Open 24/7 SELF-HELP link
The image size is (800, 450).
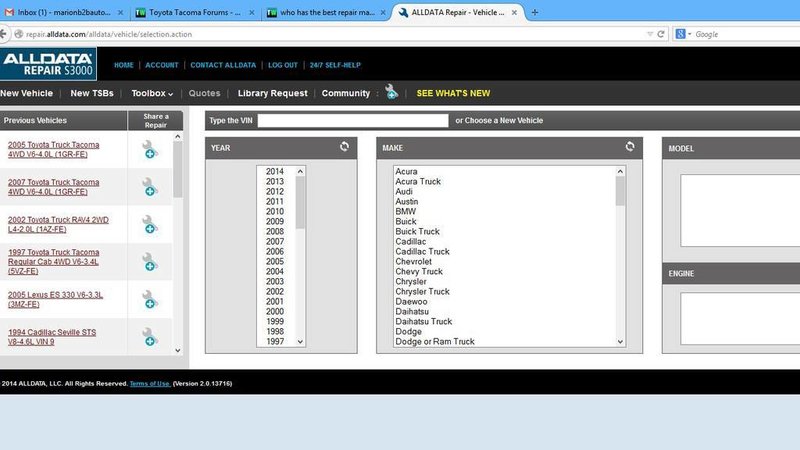coord(335,65)
